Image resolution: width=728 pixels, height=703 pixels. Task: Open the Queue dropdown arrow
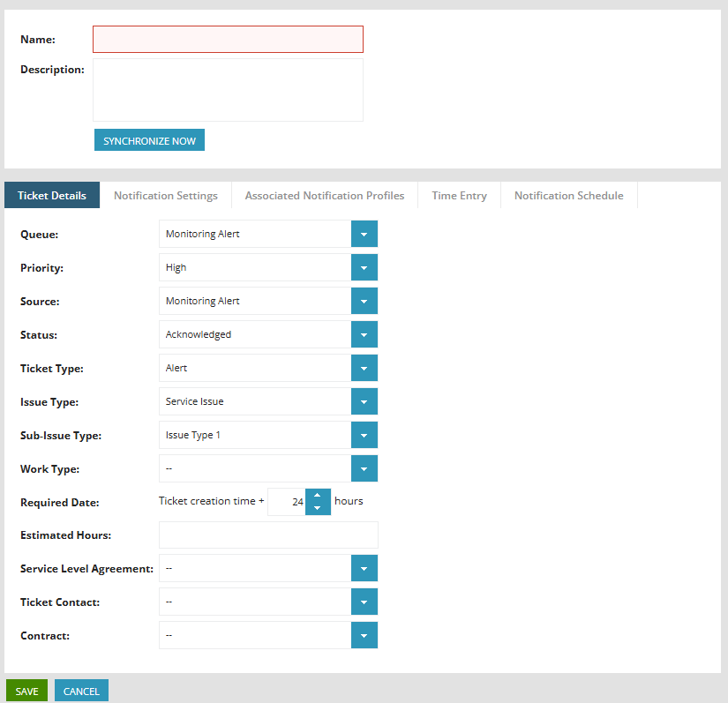tap(364, 234)
